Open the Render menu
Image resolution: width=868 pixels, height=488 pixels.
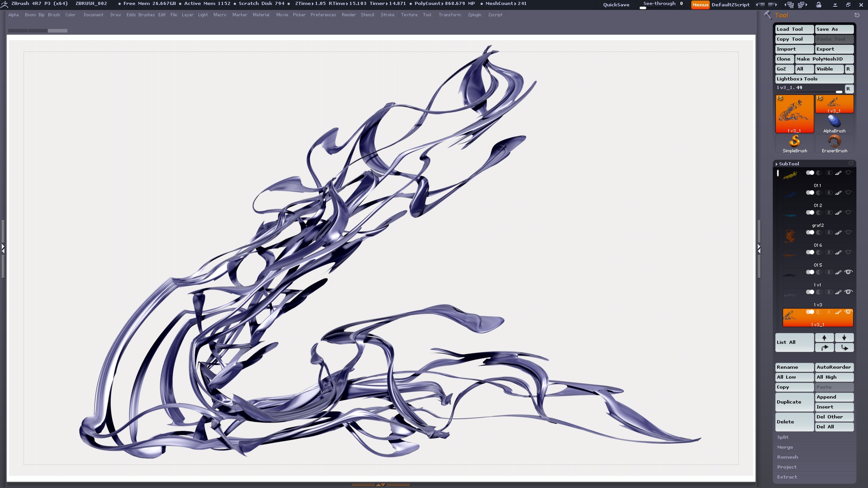click(348, 15)
